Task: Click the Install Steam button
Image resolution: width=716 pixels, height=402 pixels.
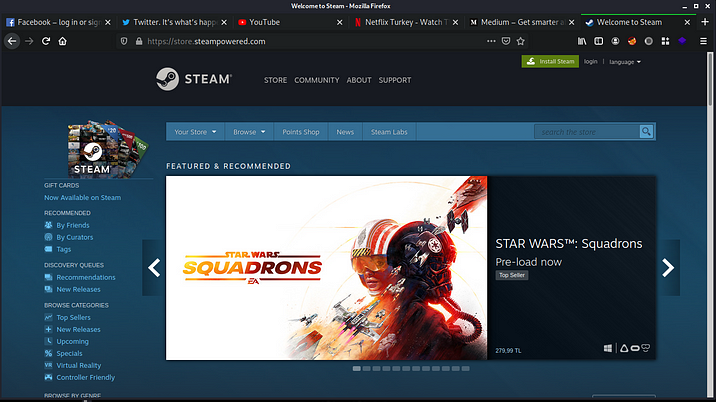Action: (550, 61)
